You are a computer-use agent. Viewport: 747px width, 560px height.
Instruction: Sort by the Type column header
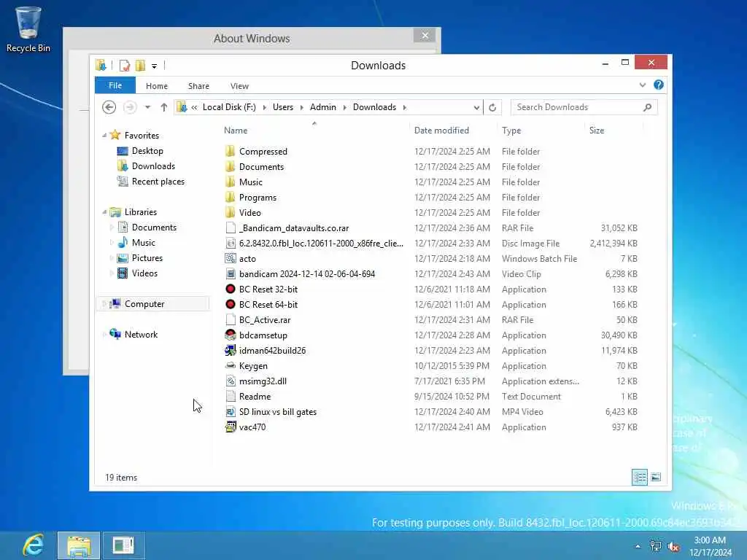click(x=511, y=130)
